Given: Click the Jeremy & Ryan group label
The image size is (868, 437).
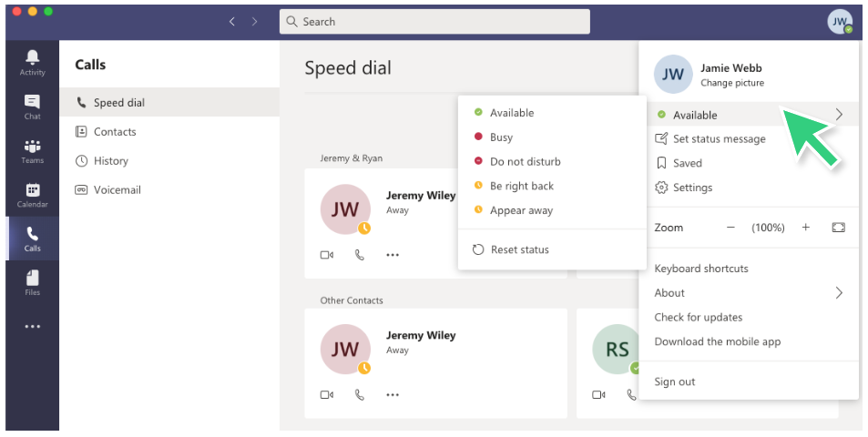Looking at the screenshot, I should (351, 158).
